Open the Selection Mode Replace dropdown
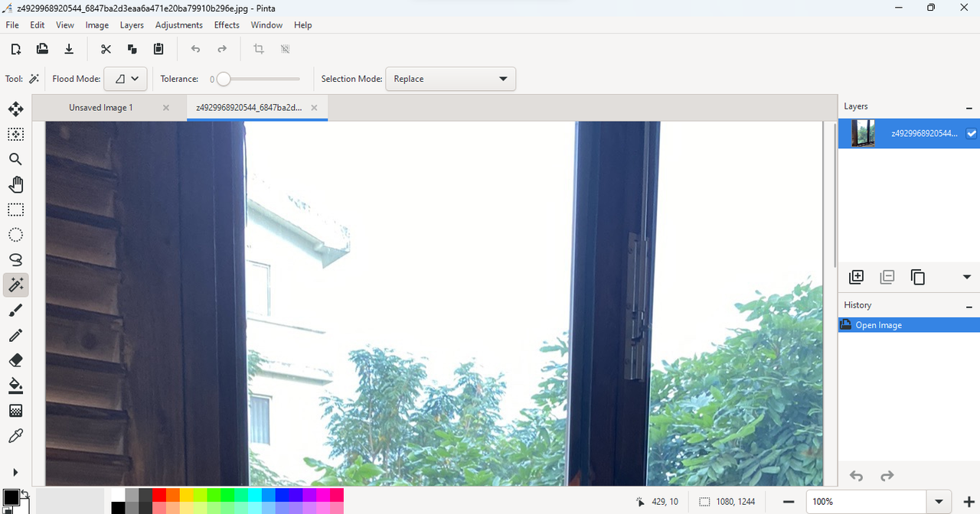This screenshot has width=980, height=514. [x=450, y=79]
